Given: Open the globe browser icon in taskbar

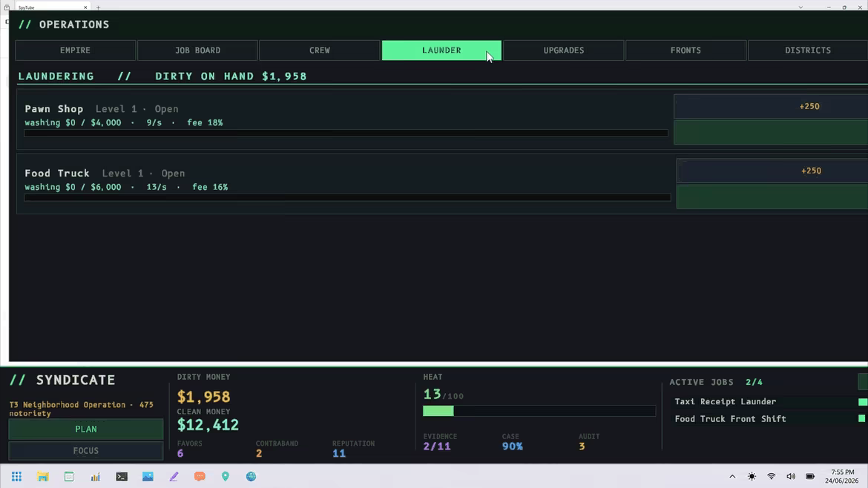Looking at the screenshot, I should click(251, 476).
